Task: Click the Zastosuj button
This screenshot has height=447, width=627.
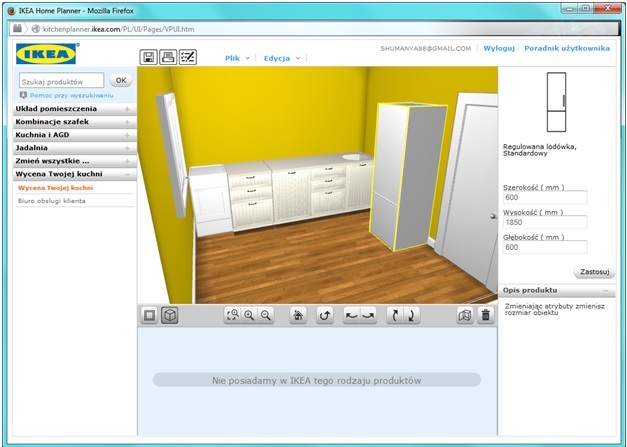Action: tap(593, 271)
